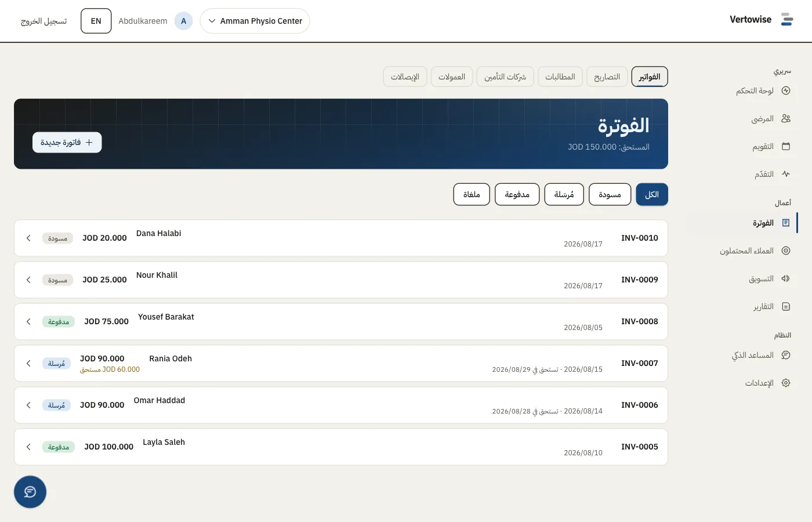The width and height of the screenshot is (812, 522).
Task: Select the الفوترة billing sidebar icon
Action: click(x=786, y=223)
